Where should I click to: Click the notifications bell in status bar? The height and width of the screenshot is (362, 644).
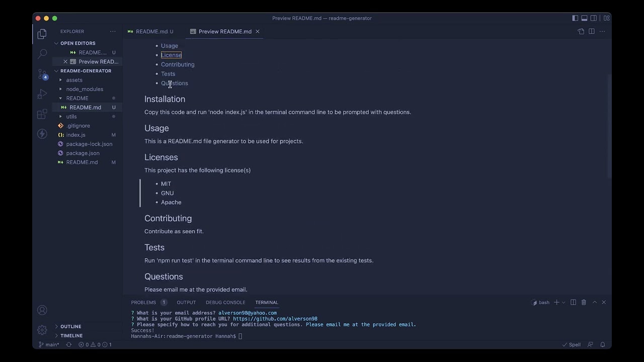click(x=603, y=344)
